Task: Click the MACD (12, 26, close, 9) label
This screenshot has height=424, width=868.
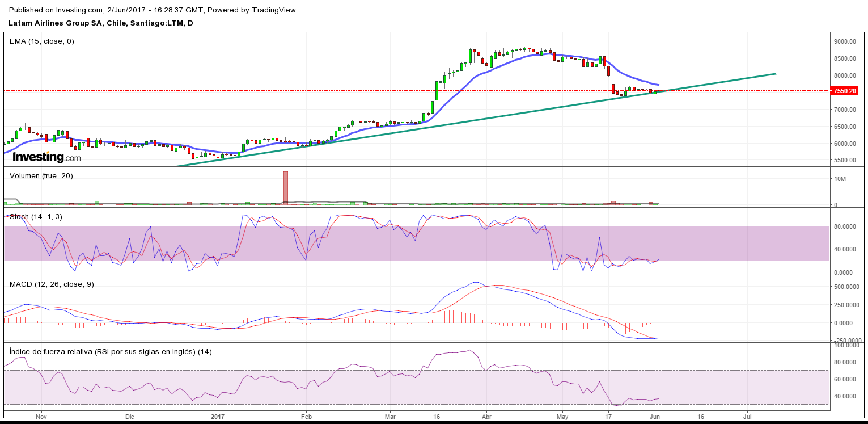Action: 52,284
